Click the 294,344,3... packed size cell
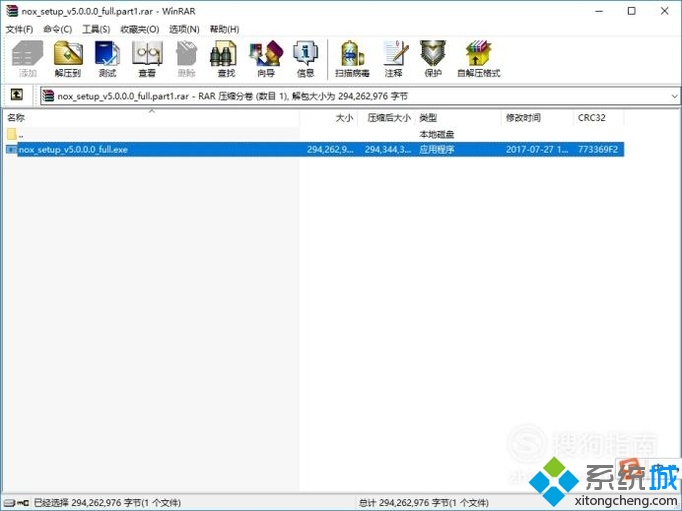 tap(388, 150)
